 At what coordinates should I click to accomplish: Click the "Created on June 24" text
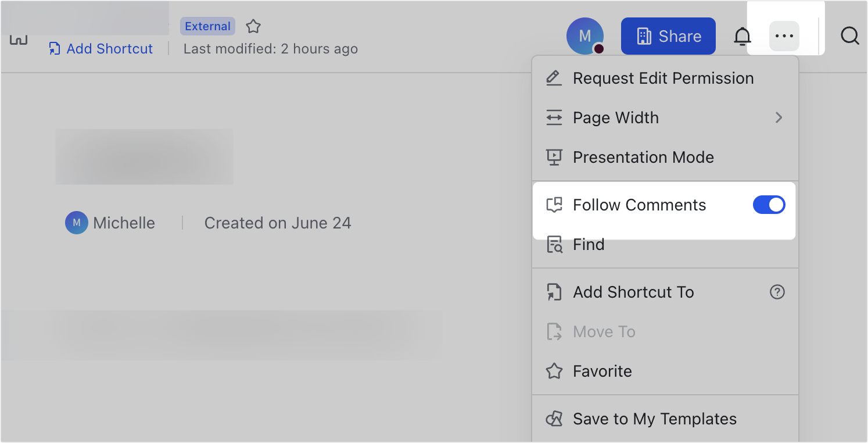click(278, 223)
